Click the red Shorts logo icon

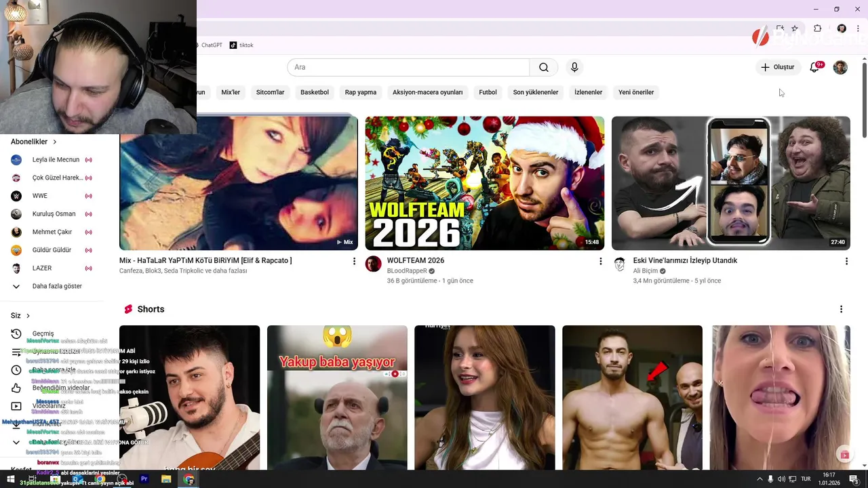pos(128,309)
